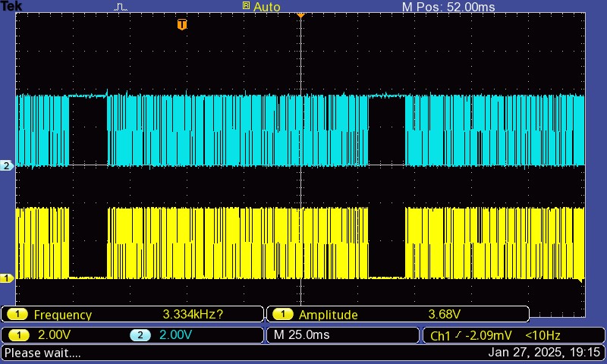The image size is (607, 364).
Task: Click the orange horizontal center marker at top
Action: (x=300, y=14)
